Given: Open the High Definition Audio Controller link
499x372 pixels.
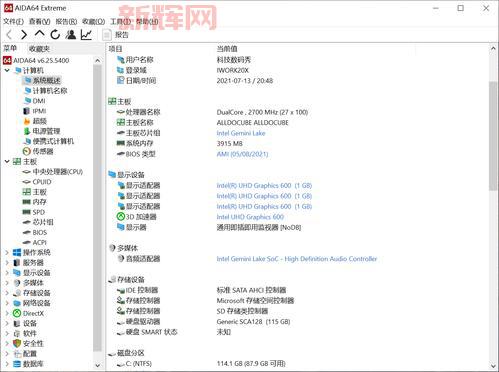Looking at the screenshot, I should click(297, 259).
